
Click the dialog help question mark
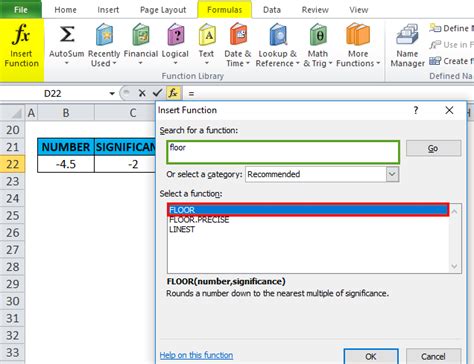pyautogui.click(x=416, y=110)
